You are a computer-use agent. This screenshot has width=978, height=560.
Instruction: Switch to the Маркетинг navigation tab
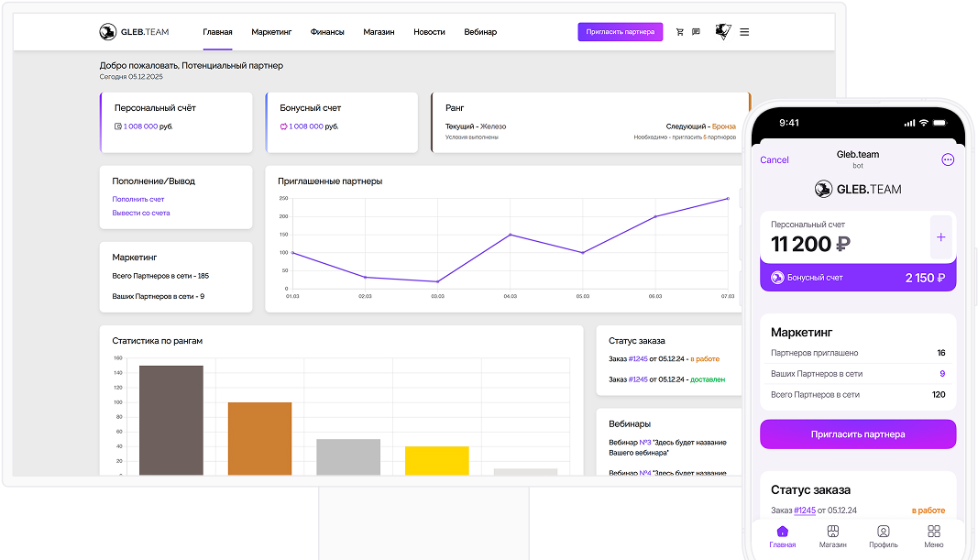click(271, 32)
